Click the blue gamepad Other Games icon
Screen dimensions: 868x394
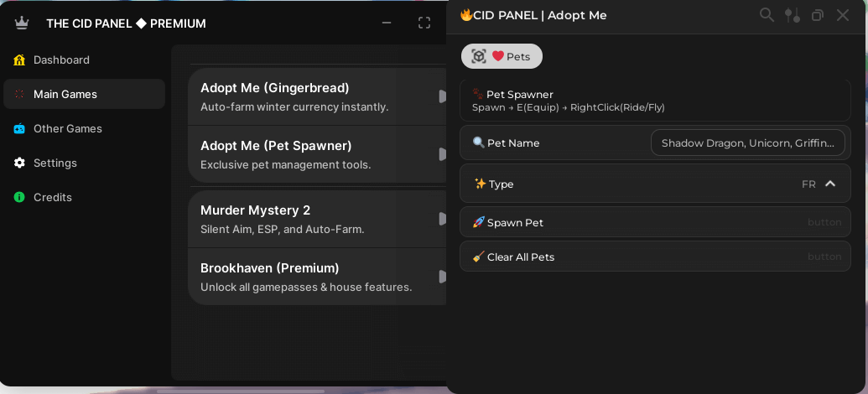pos(19,128)
